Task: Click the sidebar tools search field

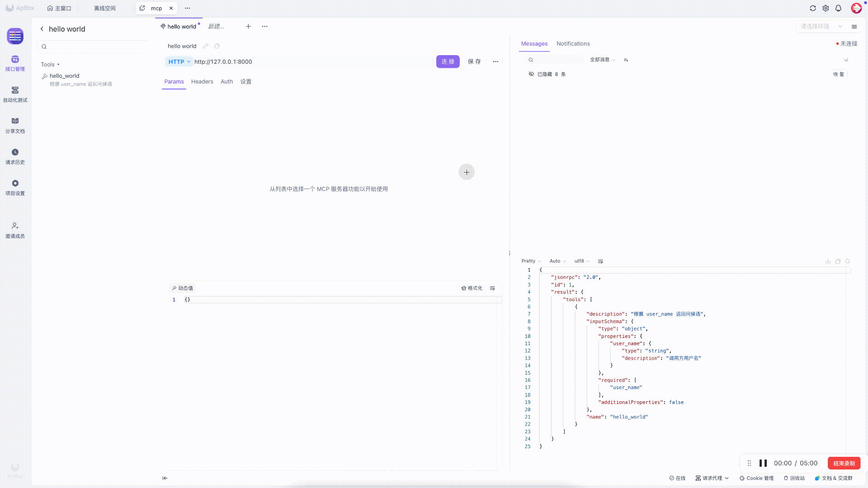Action: coord(94,47)
